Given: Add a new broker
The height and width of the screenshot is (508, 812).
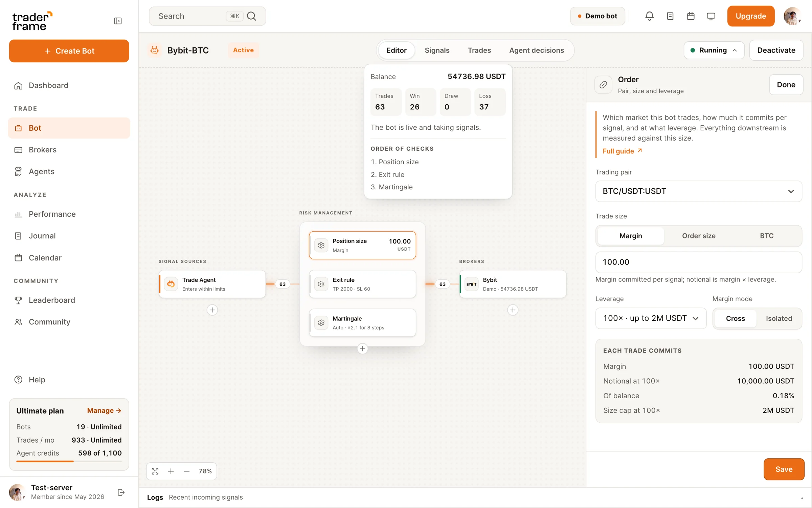Looking at the screenshot, I should click(513, 310).
